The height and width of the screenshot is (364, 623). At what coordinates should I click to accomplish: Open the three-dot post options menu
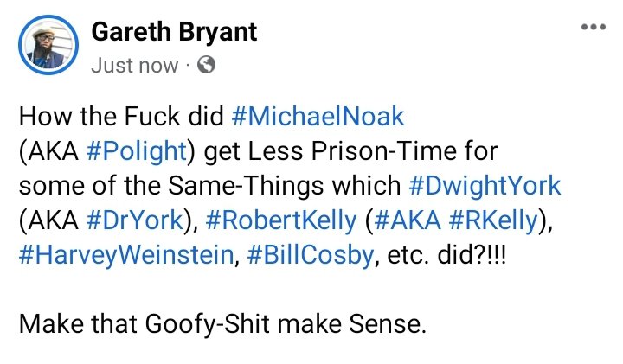click(593, 27)
